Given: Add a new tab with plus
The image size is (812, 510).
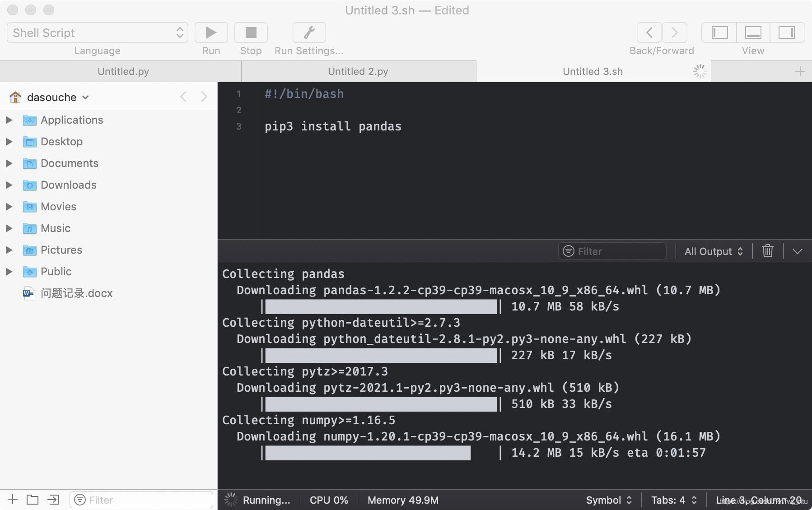Looking at the screenshot, I should pyautogui.click(x=800, y=71).
